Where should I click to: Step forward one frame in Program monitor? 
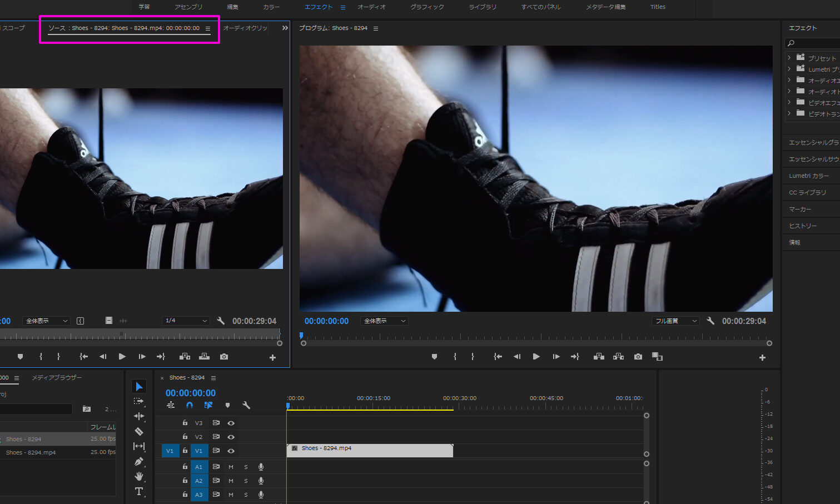(556, 357)
